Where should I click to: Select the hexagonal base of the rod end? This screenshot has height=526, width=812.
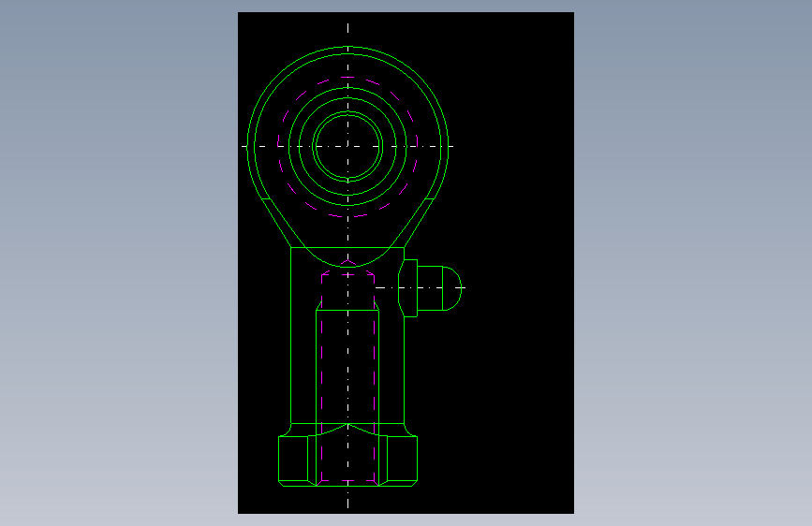click(348, 460)
